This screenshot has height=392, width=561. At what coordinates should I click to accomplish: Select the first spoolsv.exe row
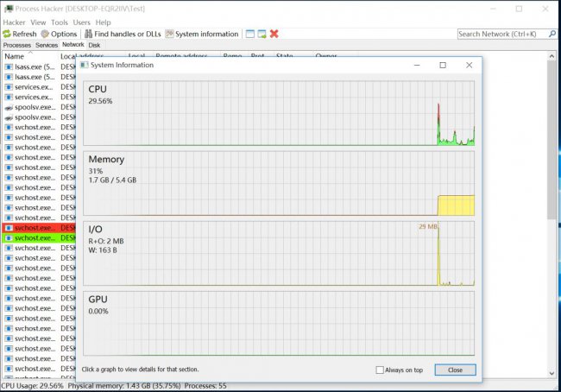pos(39,107)
